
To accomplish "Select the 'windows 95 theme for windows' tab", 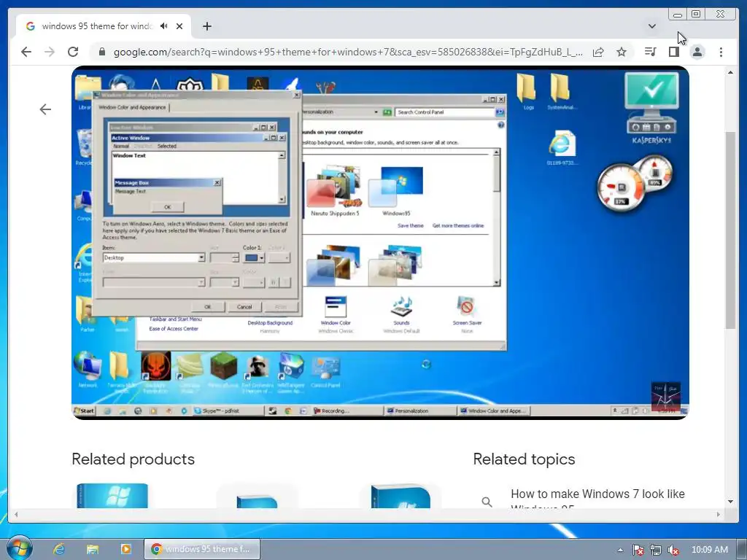I will point(104,26).
